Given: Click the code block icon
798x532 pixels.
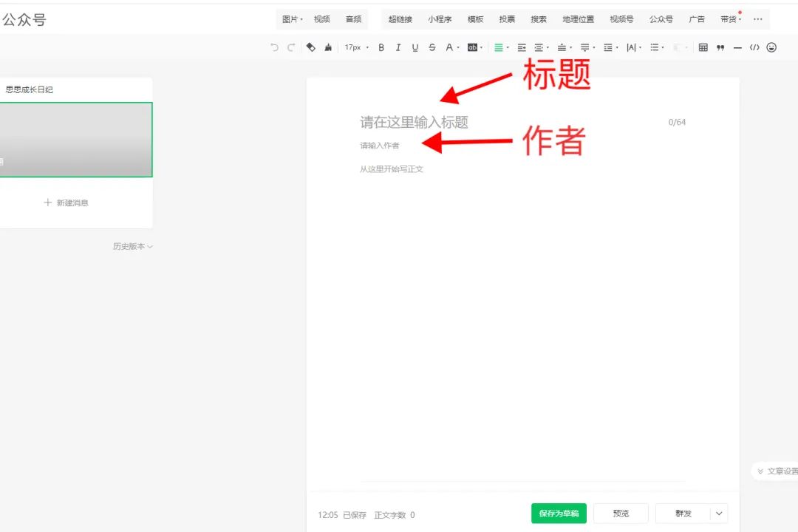Looking at the screenshot, I should click(754, 47).
